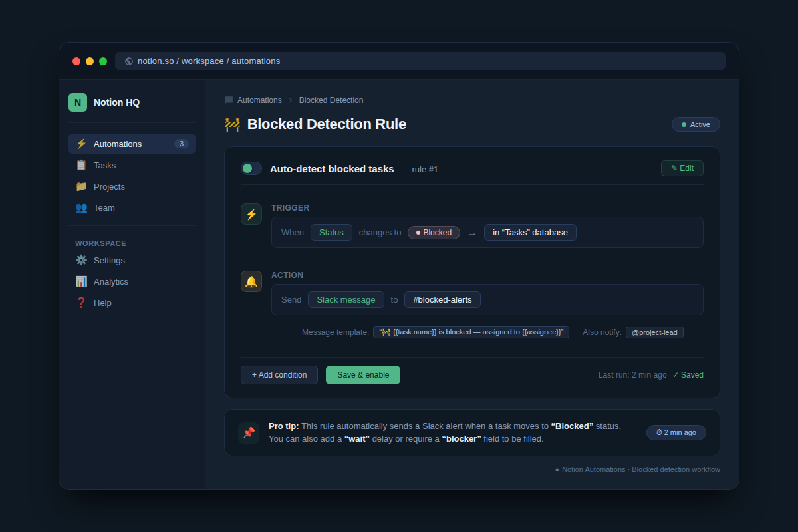Image resolution: width=798 pixels, height=532 pixels.
Task: Open Help in the sidebar
Action: pos(132,303)
